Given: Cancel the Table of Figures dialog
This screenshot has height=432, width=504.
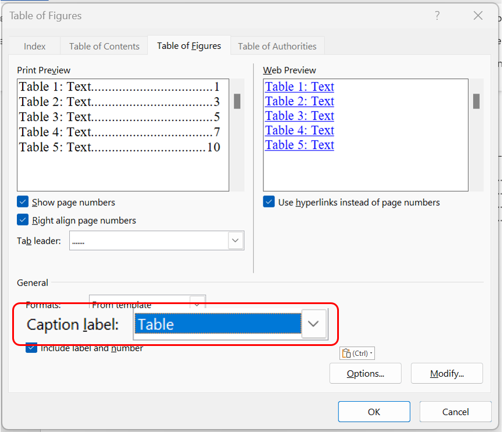Looking at the screenshot, I should 455,412.
